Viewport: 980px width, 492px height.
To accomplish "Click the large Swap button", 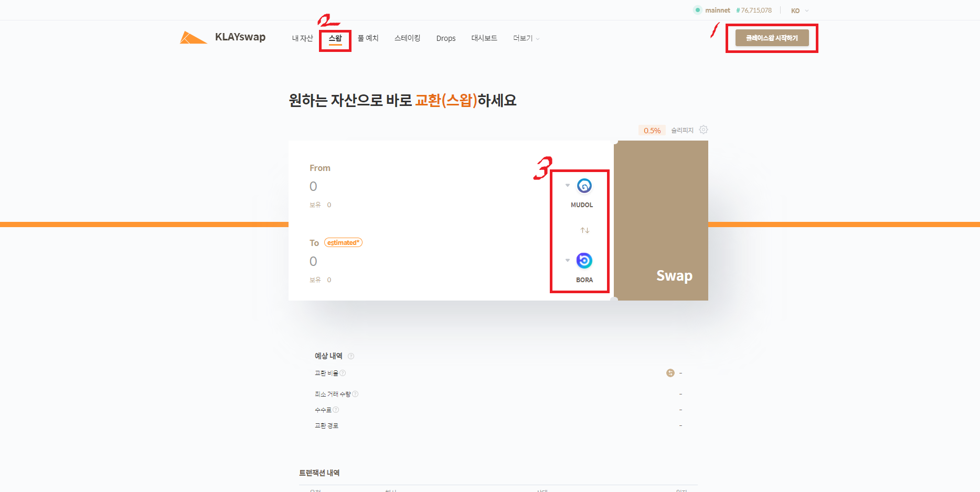I will 661,220.
